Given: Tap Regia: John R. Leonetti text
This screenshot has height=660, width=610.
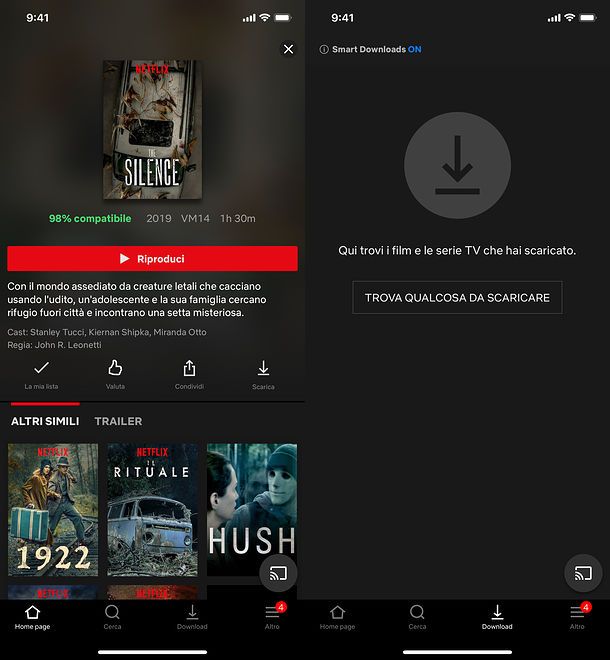Looking at the screenshot, I should (x=54, y=345).
